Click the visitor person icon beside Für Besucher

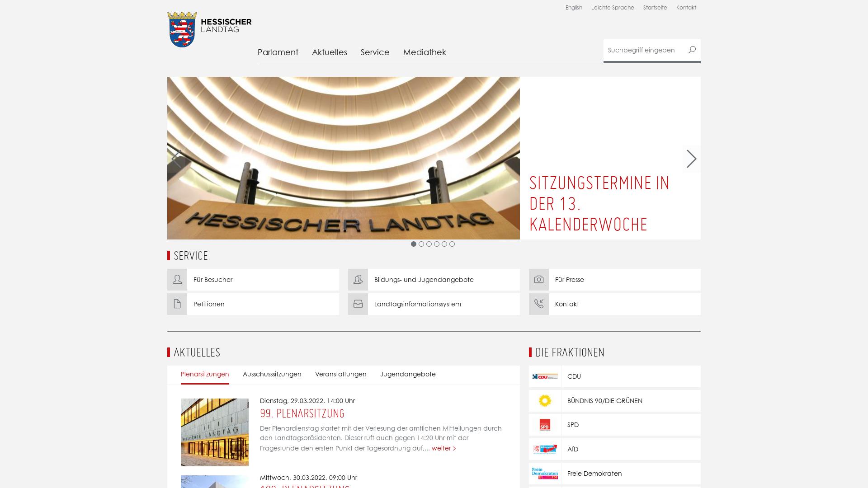click(177, 280)
